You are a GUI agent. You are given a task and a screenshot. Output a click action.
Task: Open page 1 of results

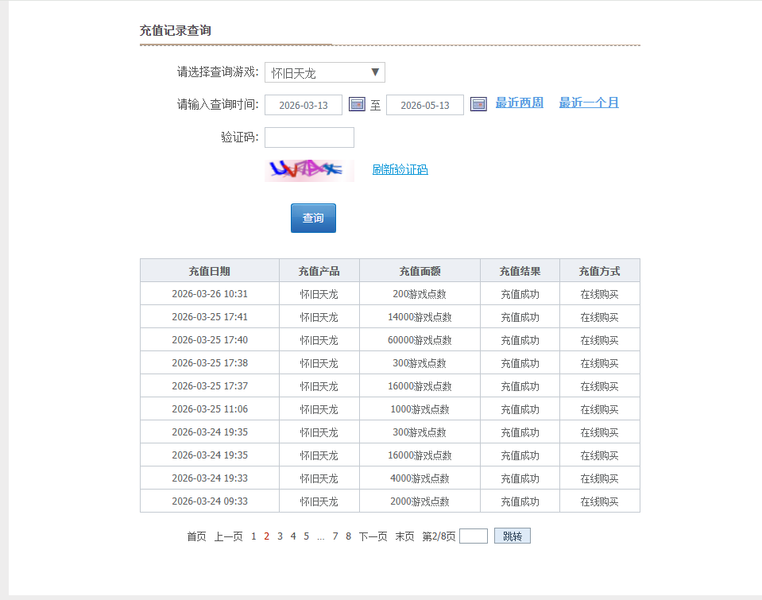point(254,536)
